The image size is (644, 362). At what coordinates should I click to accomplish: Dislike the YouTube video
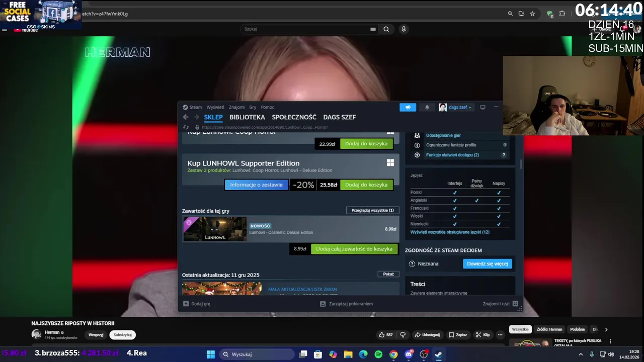(403, 335)
